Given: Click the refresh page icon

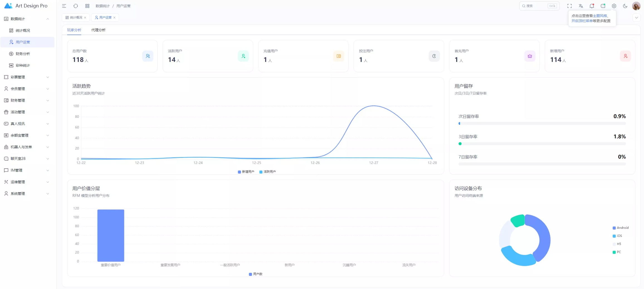Looking at the screenshot, I should point(75,6).
